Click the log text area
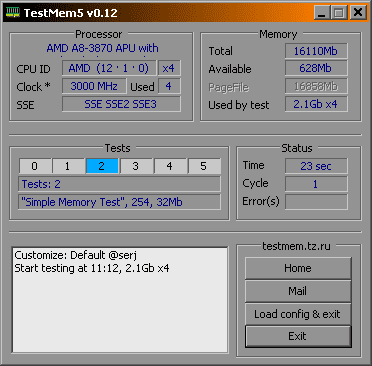Screen dimensions: 372x366 click(120, 300)
